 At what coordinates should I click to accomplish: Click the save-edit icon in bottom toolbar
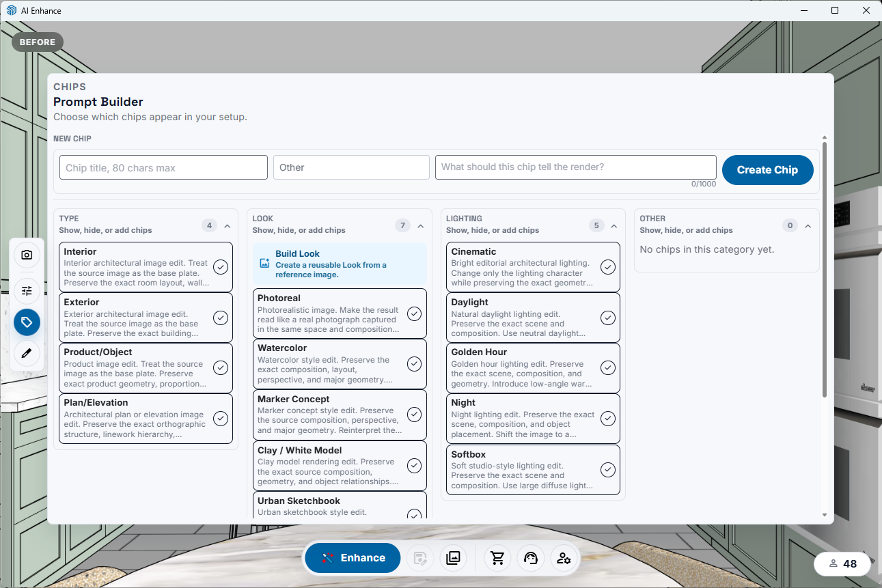[420, 558]
